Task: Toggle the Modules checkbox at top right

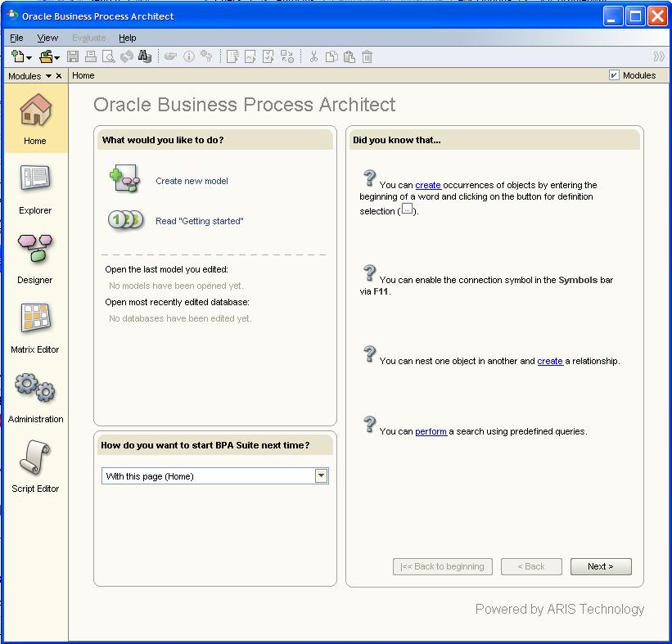Action: click(x=614, y=75)
